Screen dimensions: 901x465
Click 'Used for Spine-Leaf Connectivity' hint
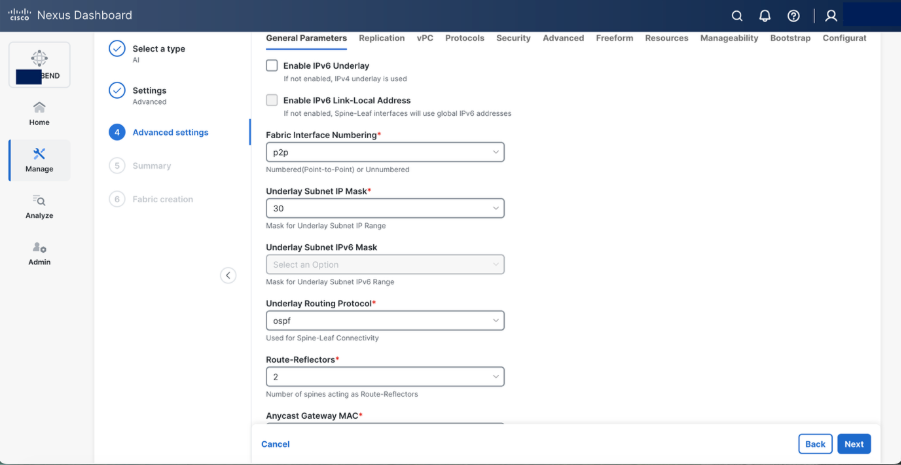pos(322,338)
